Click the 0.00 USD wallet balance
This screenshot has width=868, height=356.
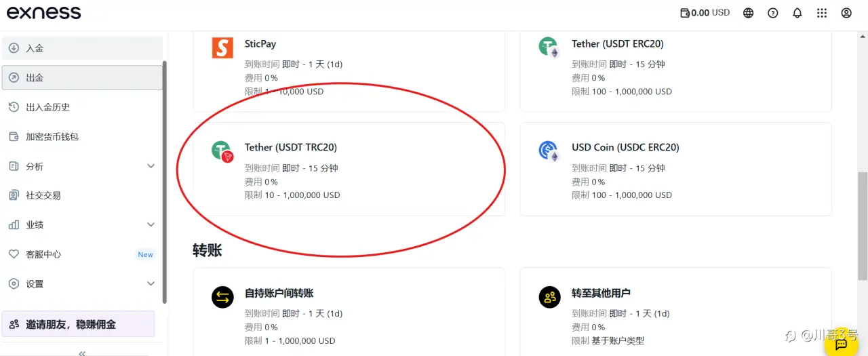click(705, 13)
